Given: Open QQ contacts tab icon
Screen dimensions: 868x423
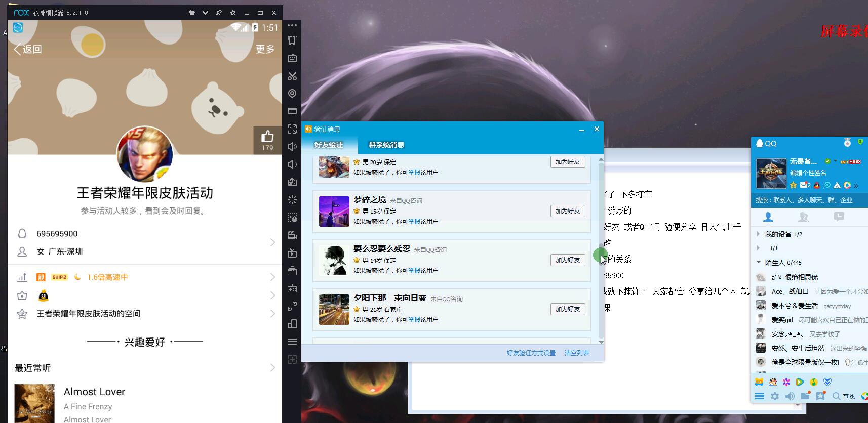Looking at the screenshot, I should 768,217.
